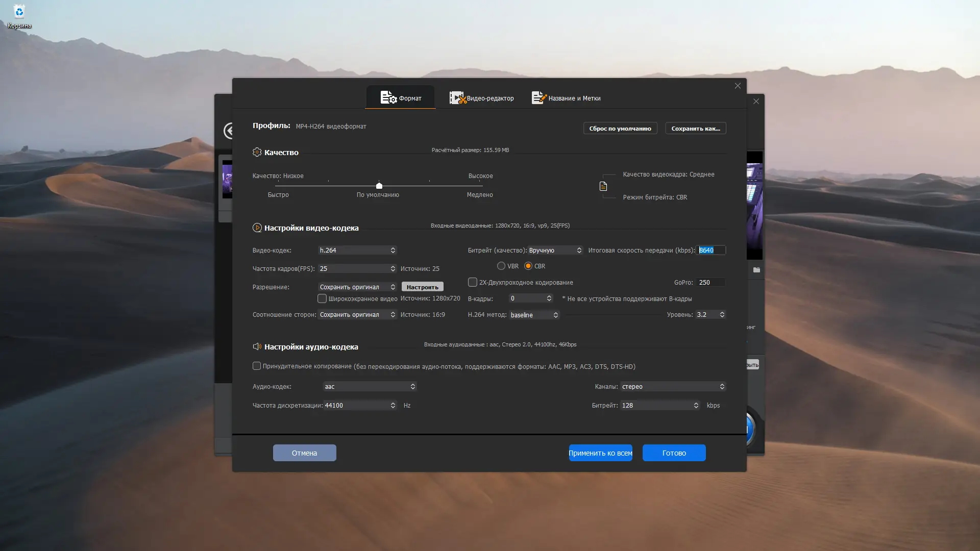980x551 pixels.
Task: Open the Корзина icon on the desktop
Action: click(x=19, y=11)
